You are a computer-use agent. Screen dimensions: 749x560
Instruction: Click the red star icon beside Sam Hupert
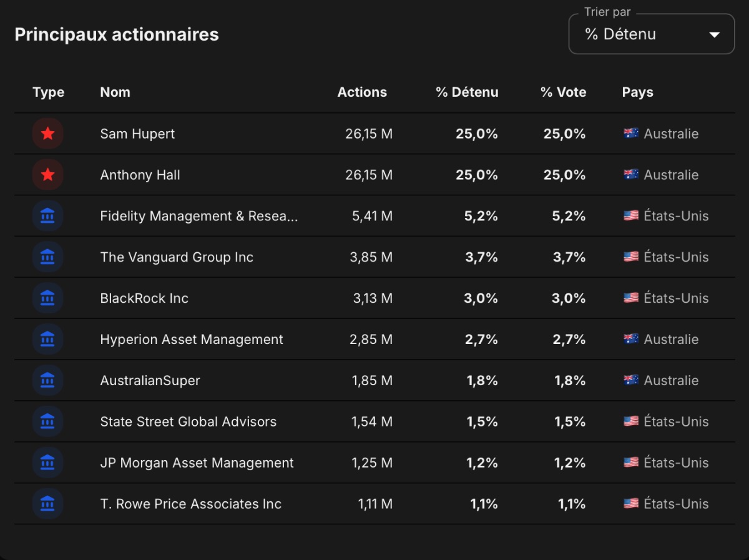click(x=48, y=134)
